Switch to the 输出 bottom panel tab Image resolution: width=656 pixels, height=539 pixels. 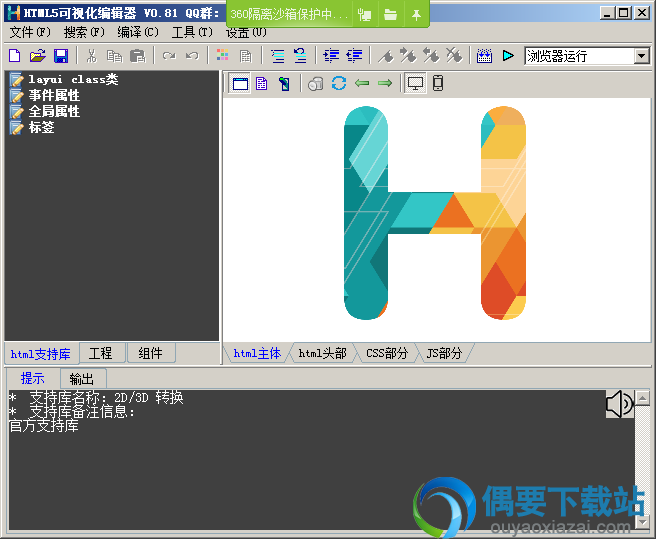82,379
